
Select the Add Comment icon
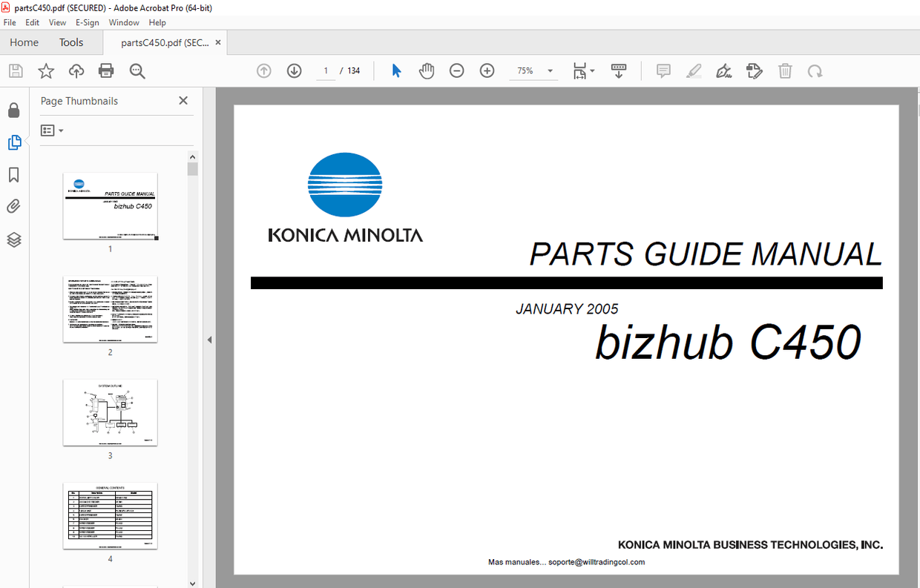point(663,70)
